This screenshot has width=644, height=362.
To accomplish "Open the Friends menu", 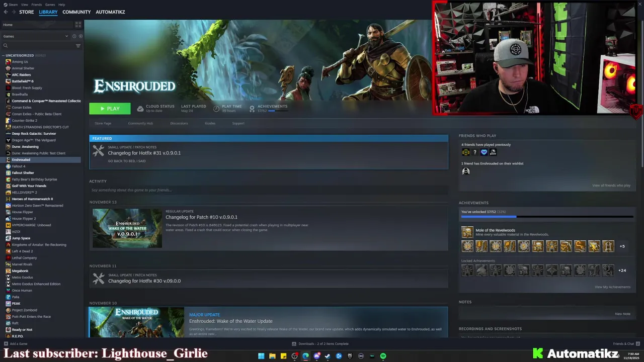I will tap(36, 5).
